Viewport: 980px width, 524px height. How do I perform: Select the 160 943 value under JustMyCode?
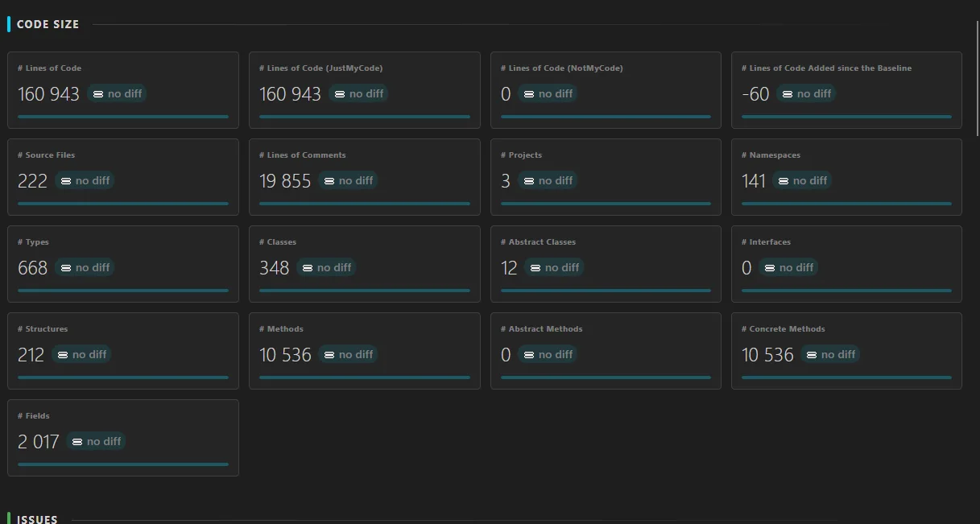click(290, 94)
